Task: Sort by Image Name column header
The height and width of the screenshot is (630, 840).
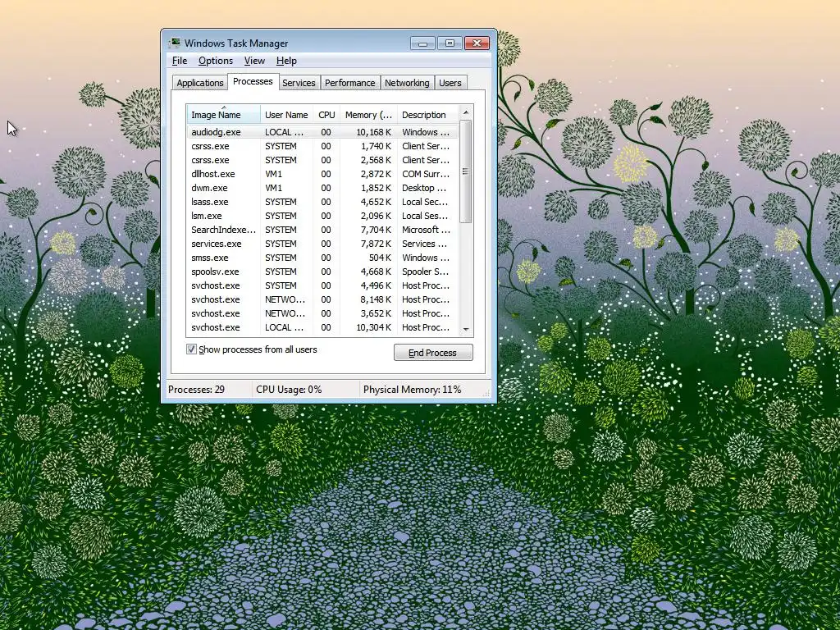Action: pyautogui.click(x=223, y=115)
